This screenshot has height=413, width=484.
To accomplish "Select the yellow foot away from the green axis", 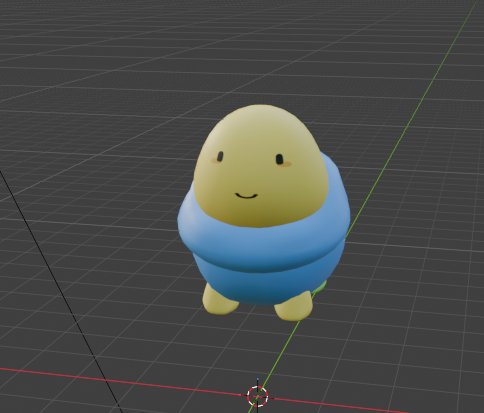I will [x=219, y=299].
